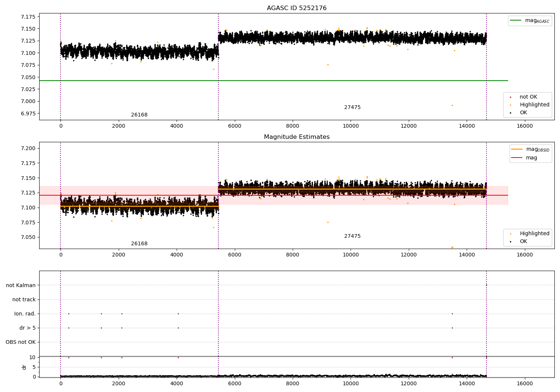Click the 'dr > 5' row label

pyautogui.click(x=28, y=328)
